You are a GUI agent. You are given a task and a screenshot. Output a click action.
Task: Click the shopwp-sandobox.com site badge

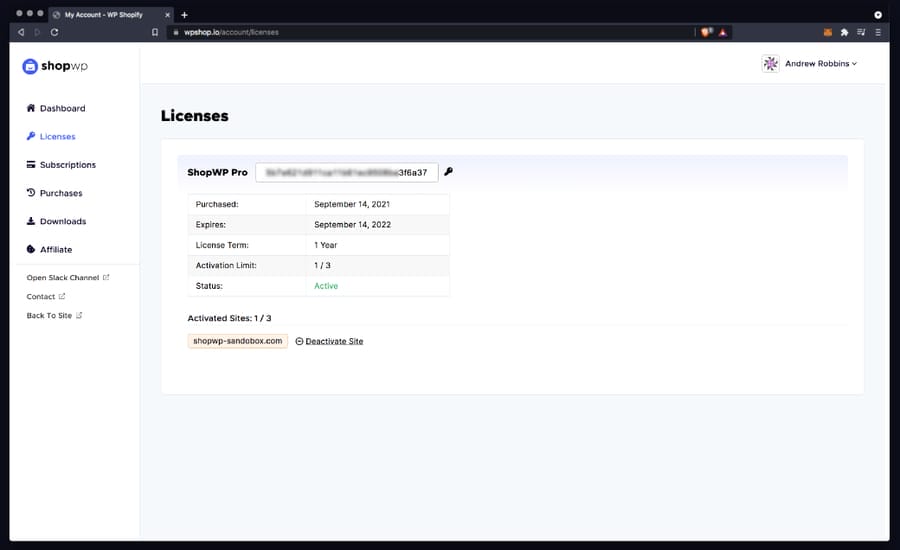coord(238,341)
